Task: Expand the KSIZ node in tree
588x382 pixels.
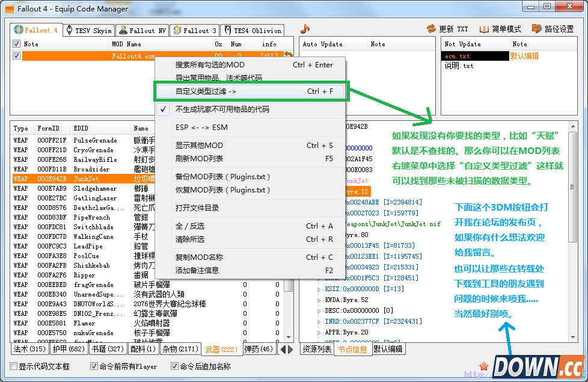Action: tap(319, 289)
